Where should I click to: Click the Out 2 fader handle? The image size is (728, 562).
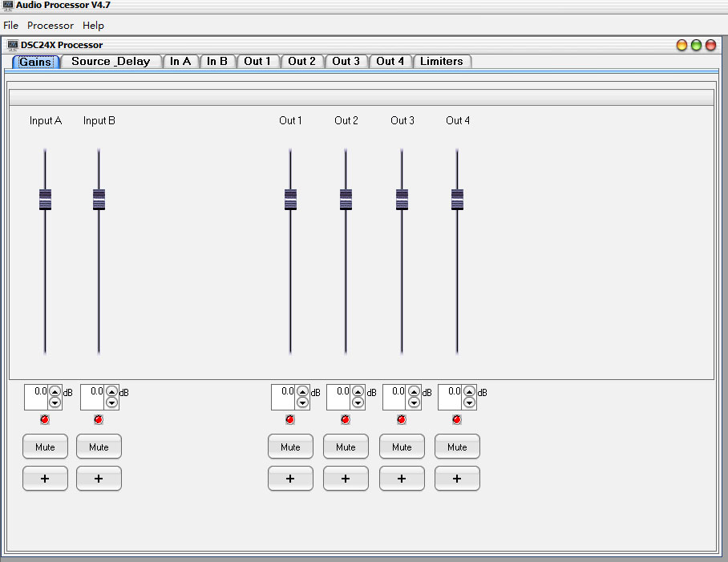point(346,200)
